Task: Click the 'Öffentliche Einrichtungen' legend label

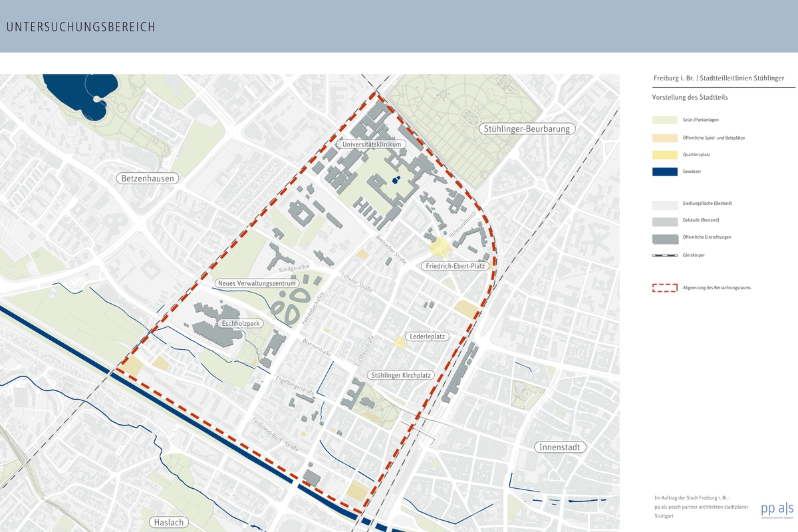Action: [x=706, y=237]
